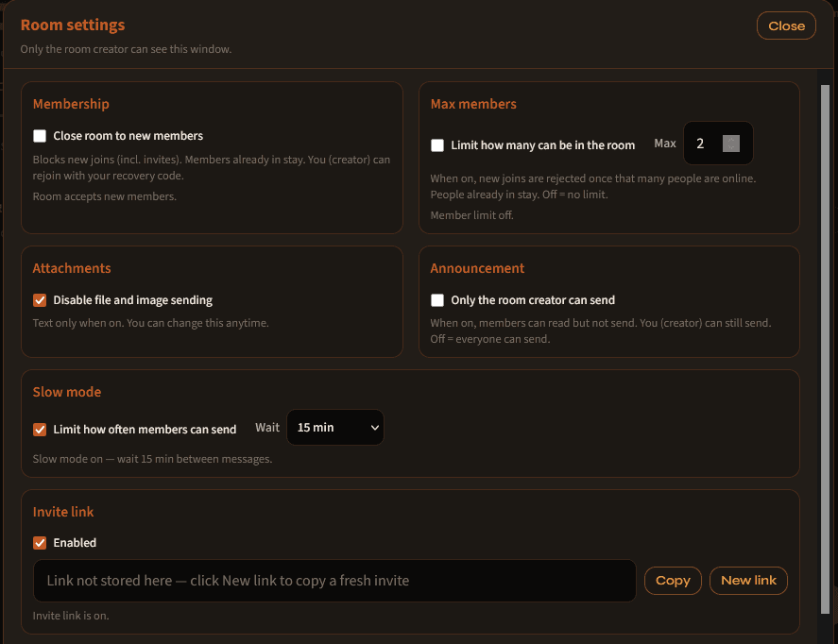Click the Announcement heading
The image size is (838, 644).
(x=477, y=268)
